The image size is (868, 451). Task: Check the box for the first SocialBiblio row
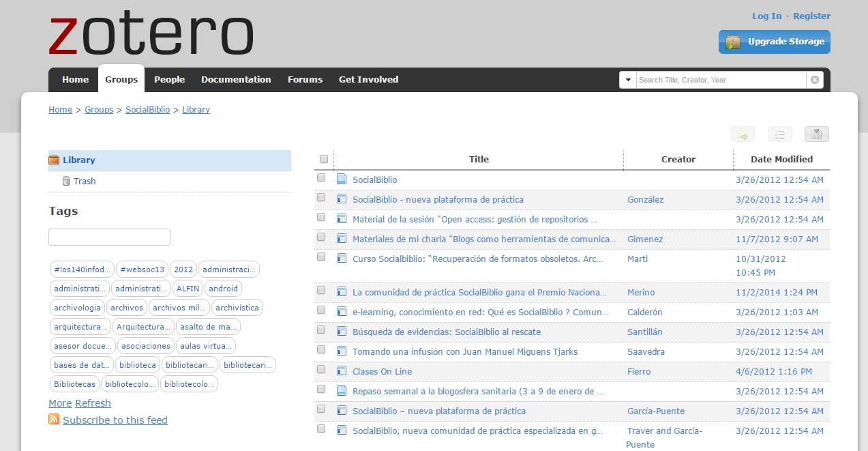(321, 177)
